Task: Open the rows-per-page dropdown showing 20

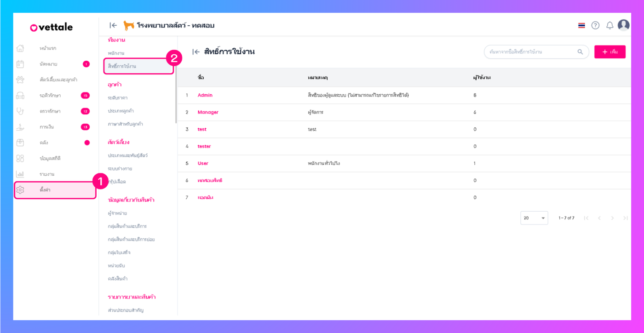Action: click(x=534, y=218)
